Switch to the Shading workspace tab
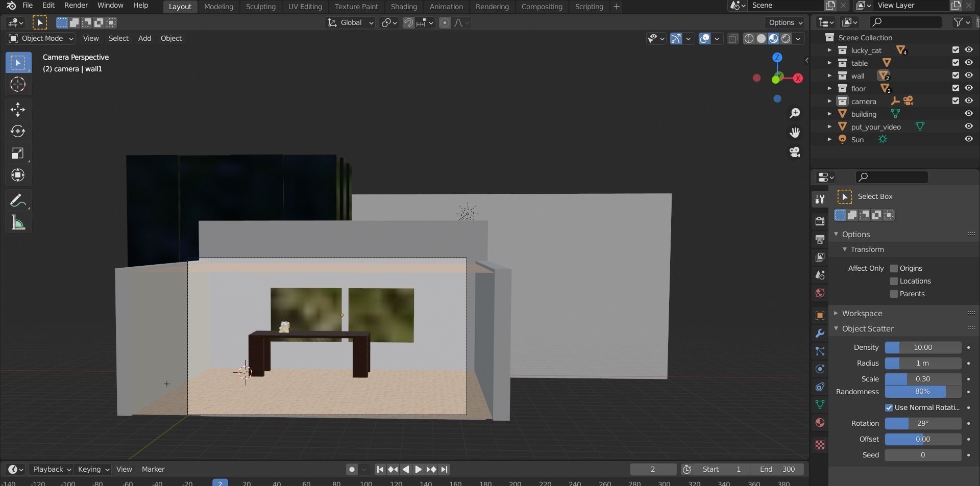The width and height of the screenshot is (980, 486). pyautogui.click(x=404, y=7)
